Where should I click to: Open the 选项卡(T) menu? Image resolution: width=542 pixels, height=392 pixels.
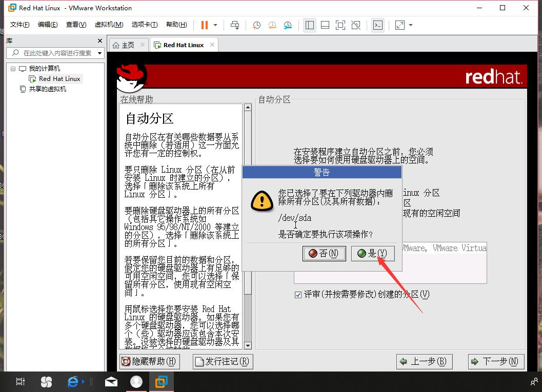(x=145, y=25)
